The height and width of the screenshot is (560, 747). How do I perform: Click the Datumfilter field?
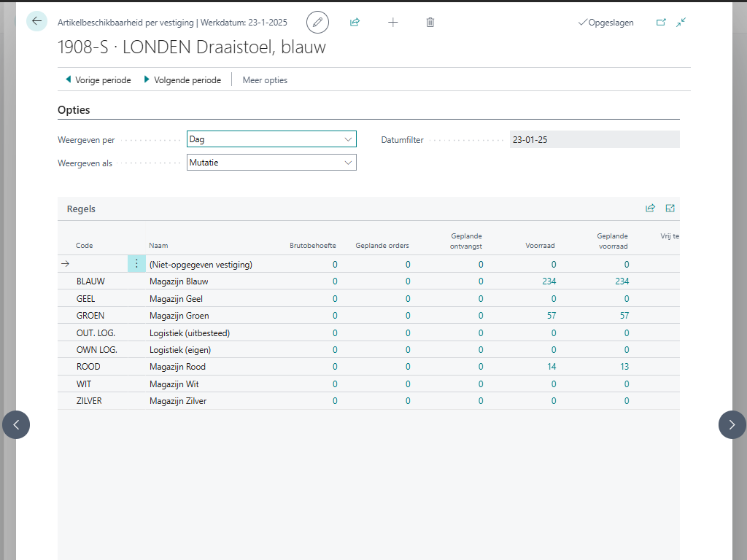[594, 139]
